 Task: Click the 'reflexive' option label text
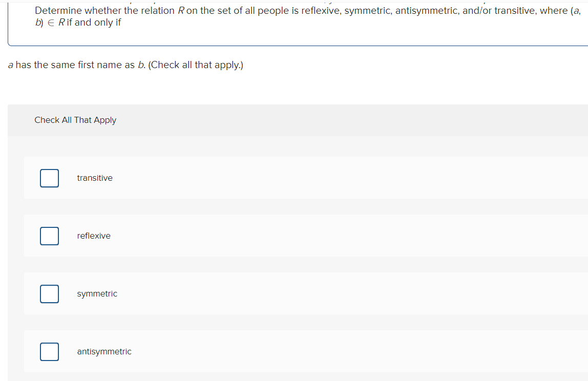(x=94, y=236)
